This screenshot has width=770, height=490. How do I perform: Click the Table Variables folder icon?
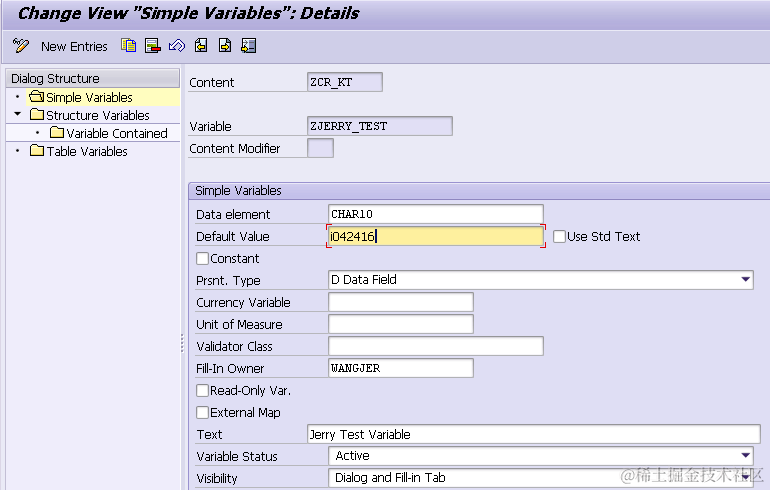(37, 150)
